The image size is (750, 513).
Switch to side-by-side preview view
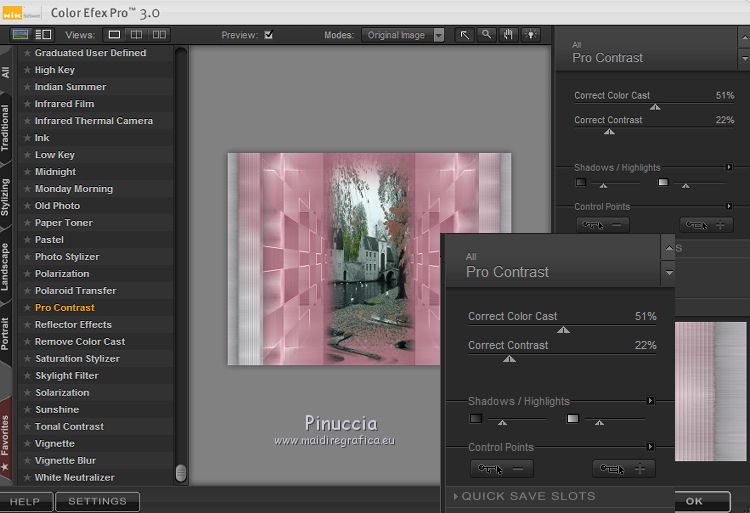[x=160, y=35]
